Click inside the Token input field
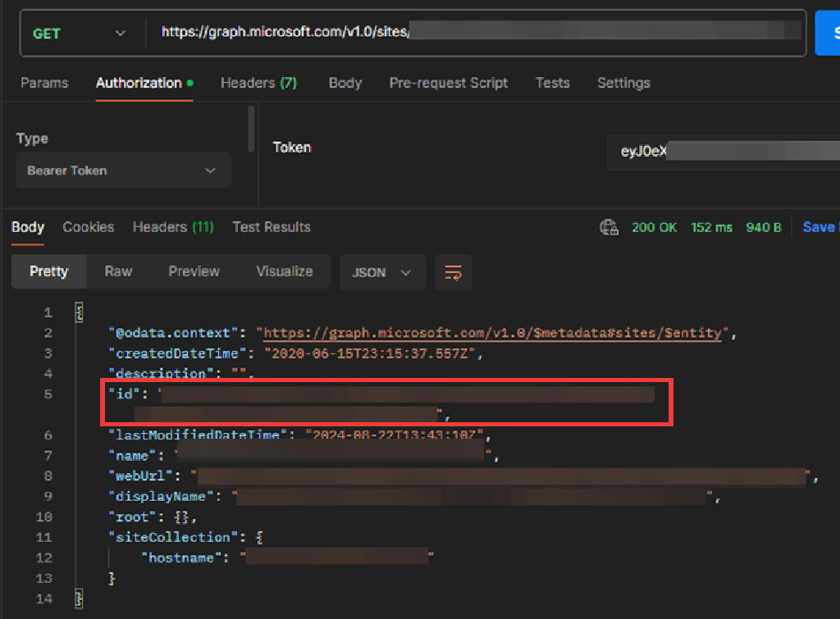The height and width of the screenshot is (619, 840). point(738,152)
